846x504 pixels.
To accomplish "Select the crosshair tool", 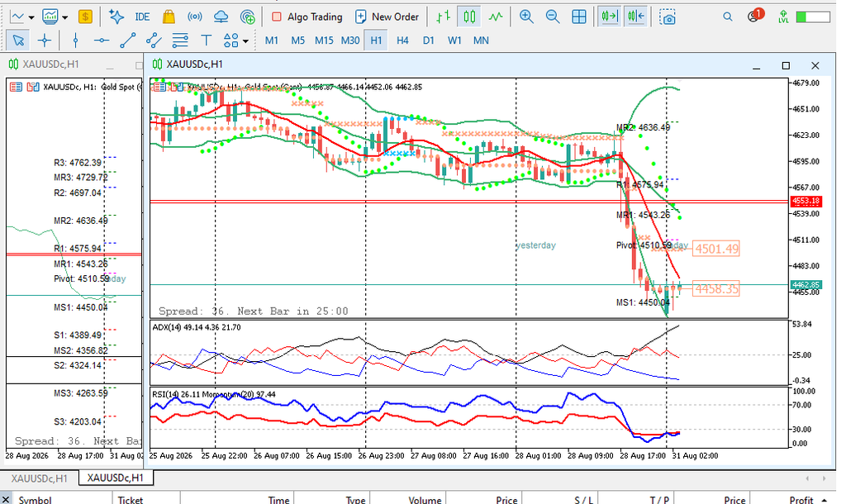I will (45, 40).
